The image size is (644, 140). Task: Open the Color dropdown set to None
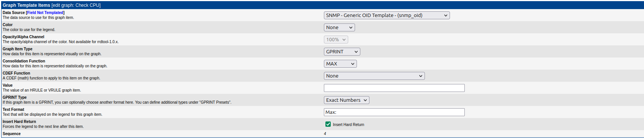point(339,28)
